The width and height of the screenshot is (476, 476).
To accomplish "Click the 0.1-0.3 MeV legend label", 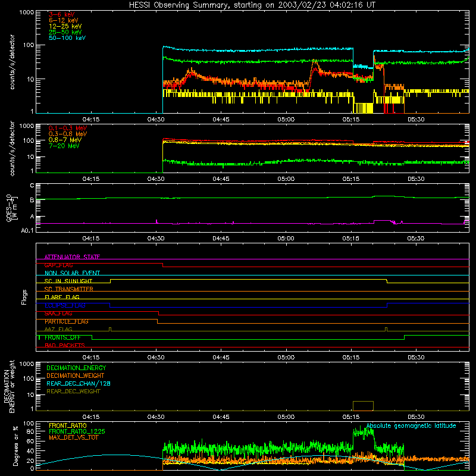I will pyautogui.click(x=68, y=128).
